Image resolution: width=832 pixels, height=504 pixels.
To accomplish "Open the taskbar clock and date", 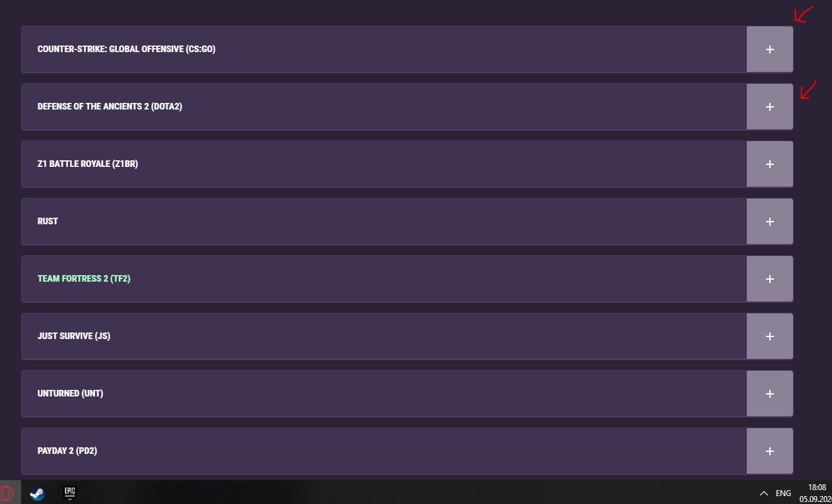I will pyautogui.click(x=817, y=492).
